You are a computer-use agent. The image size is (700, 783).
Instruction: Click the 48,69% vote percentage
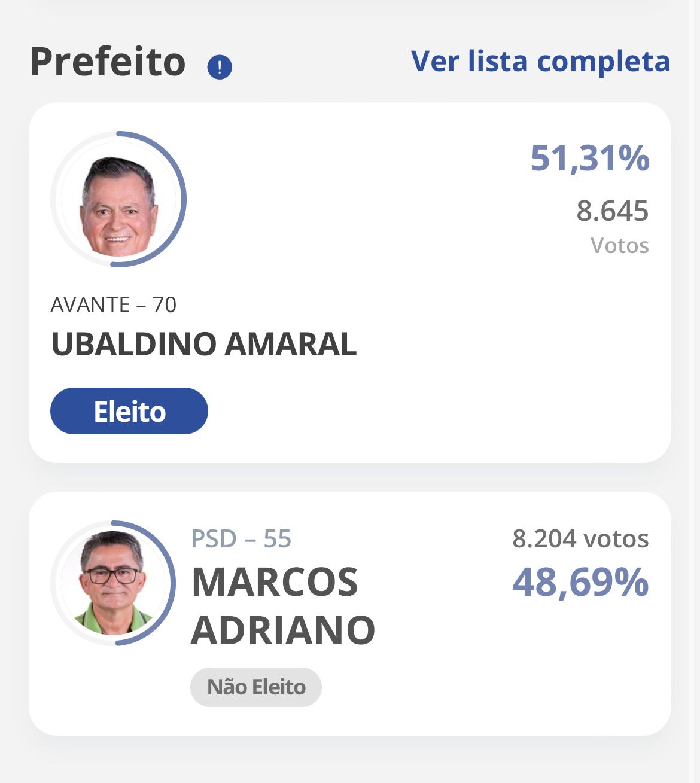point(580,582)
